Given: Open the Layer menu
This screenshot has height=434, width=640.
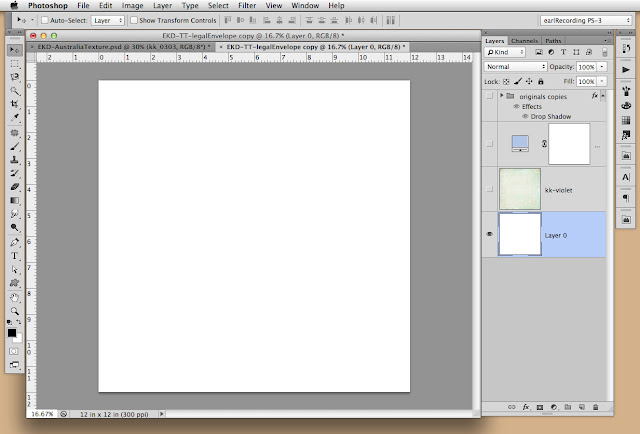Looking at the screenshot, I should (x=162, y=6).
